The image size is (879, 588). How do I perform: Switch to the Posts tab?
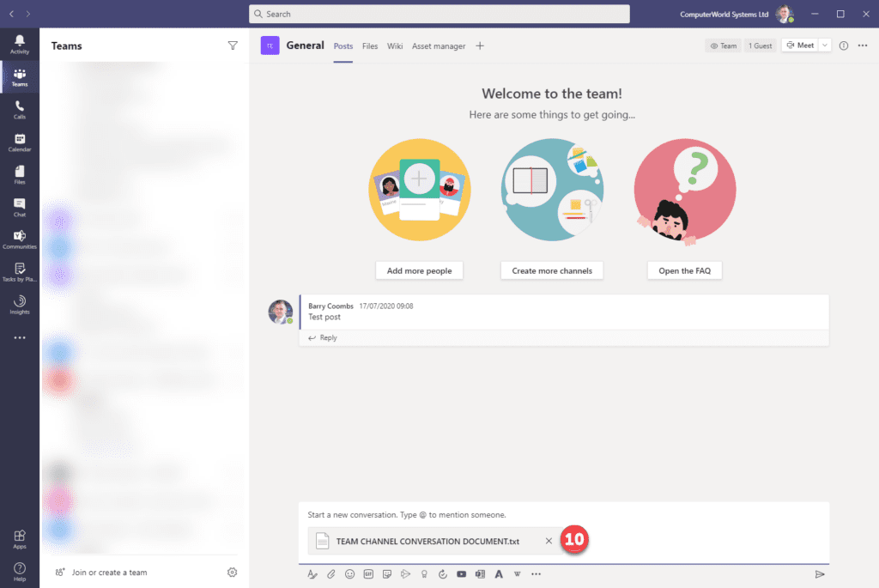343,46
